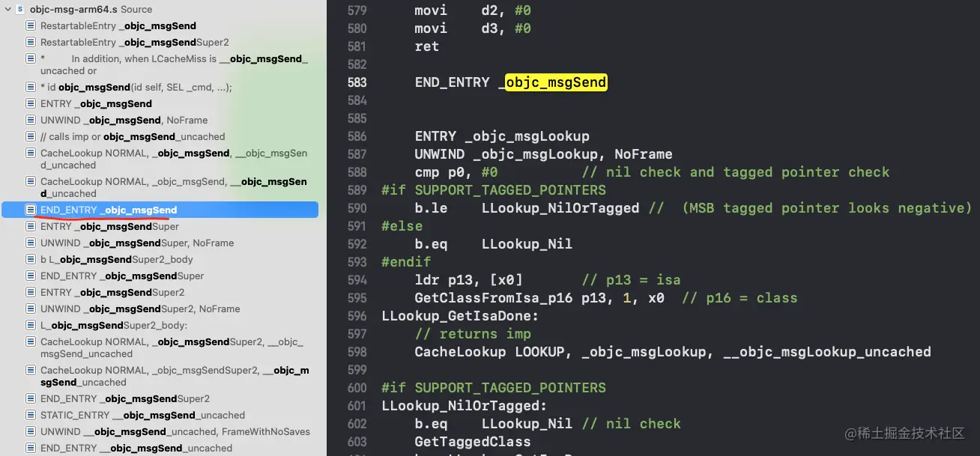Click 'movi d3, #0' on line 580
The image size is (980, 456).
click(473, 28)
